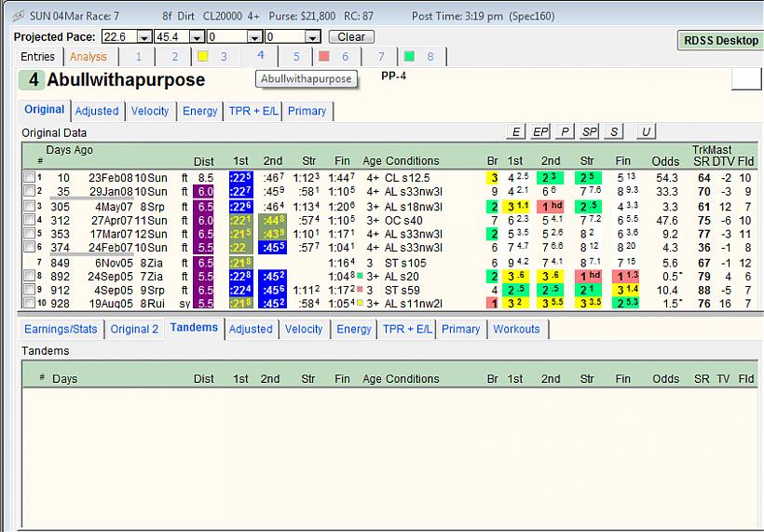Open the 22.6 projected pace dropdown

point(144,37)
